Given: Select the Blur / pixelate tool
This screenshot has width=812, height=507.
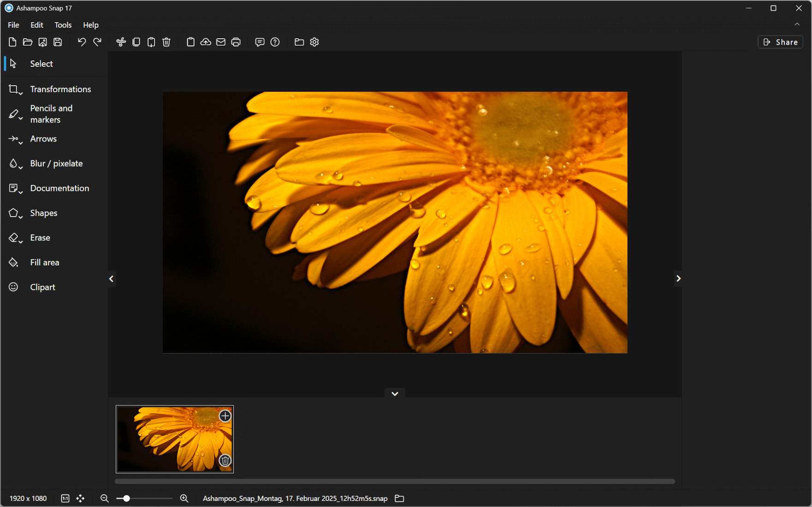Looking at the screenshot, I should pyautogui.click(x=56, y=163).
